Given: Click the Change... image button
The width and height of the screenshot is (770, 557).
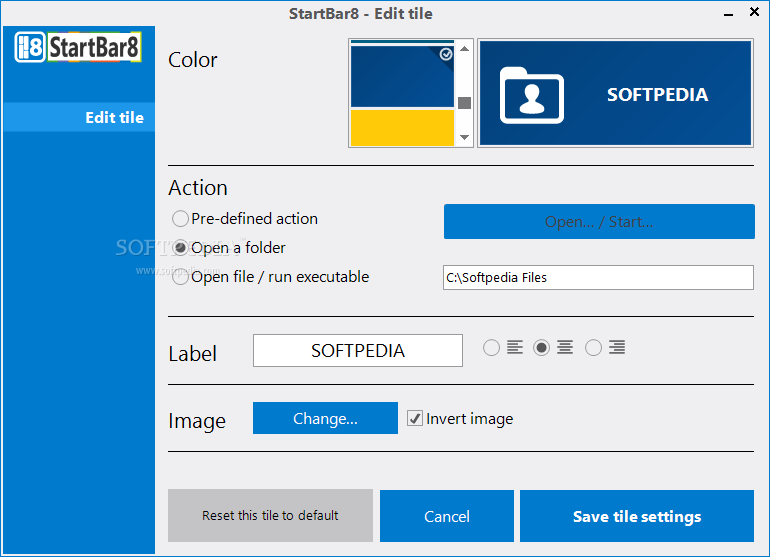Looking at the screenshot, I should pos(325,418).
